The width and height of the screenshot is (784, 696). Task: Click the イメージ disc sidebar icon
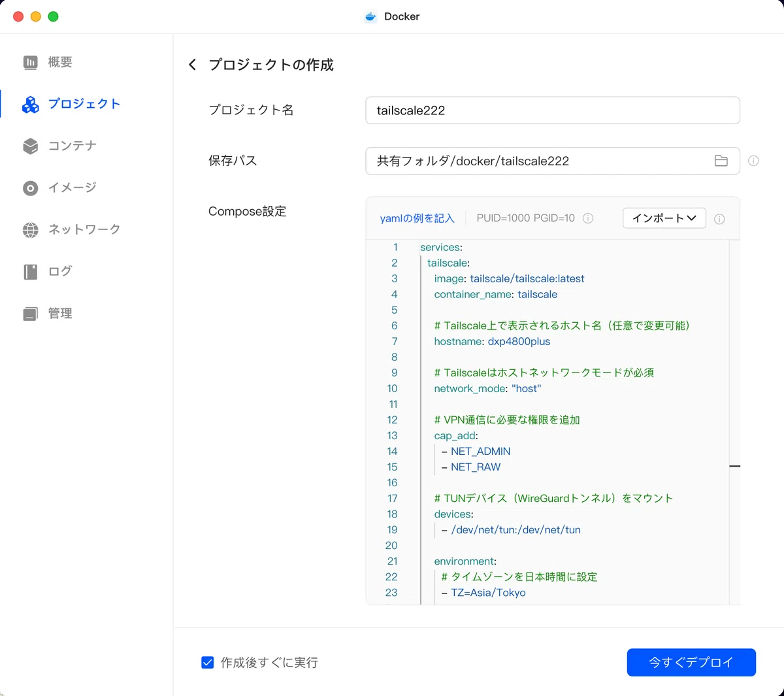pyautogui.click(x=31, y=188)
